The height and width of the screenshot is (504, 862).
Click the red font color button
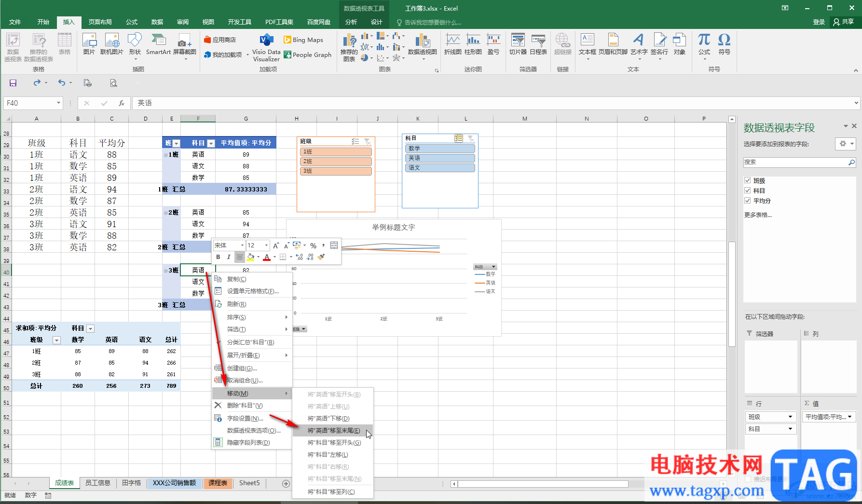267,257
